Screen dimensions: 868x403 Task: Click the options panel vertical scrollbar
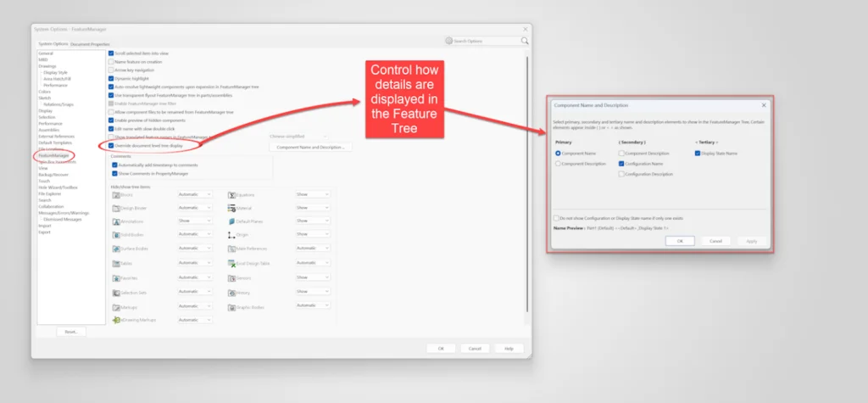(527, 183)
